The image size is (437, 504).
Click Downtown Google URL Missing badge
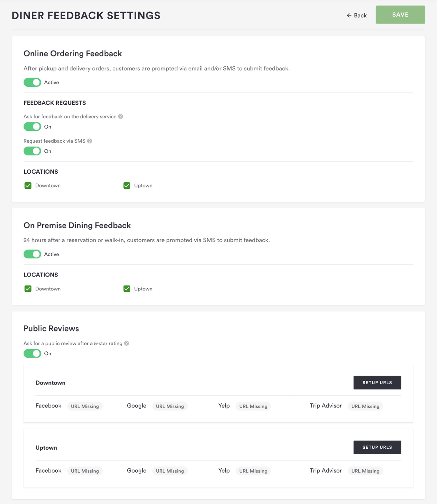170,406
